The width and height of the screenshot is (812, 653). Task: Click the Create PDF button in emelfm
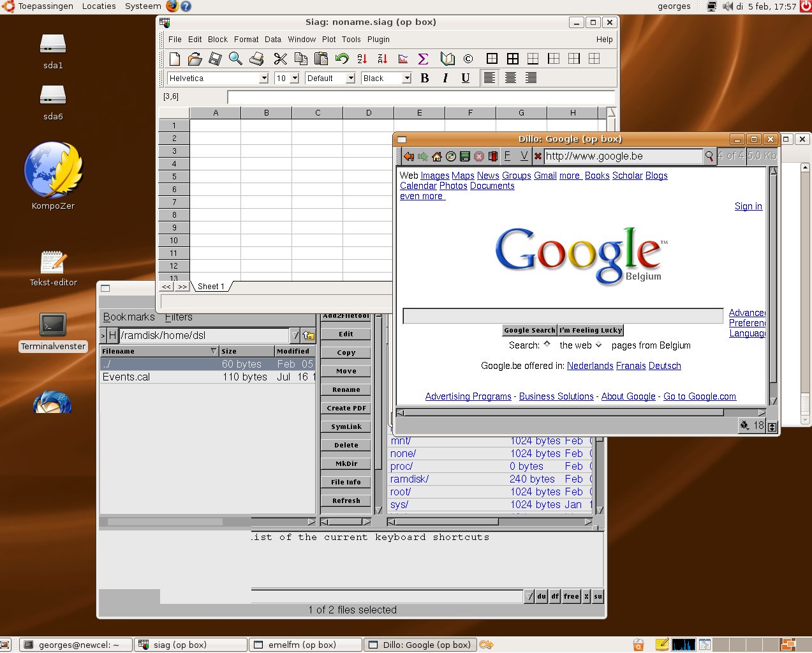346,408
